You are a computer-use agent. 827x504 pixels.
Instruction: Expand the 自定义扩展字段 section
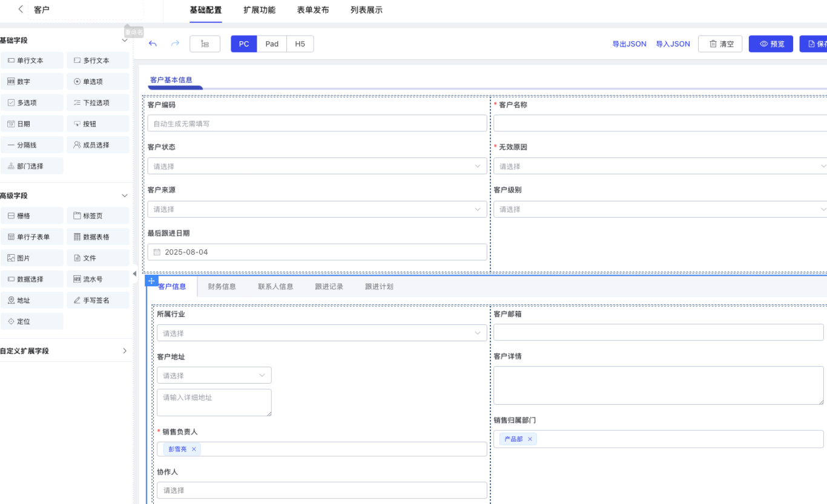pyautogui.click(x=125, y=351)
